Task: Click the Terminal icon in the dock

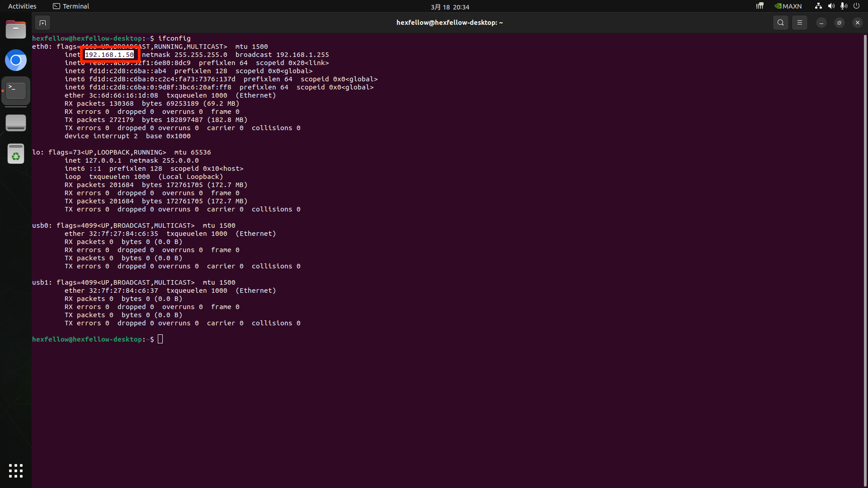Action: [x=16, y=91]
